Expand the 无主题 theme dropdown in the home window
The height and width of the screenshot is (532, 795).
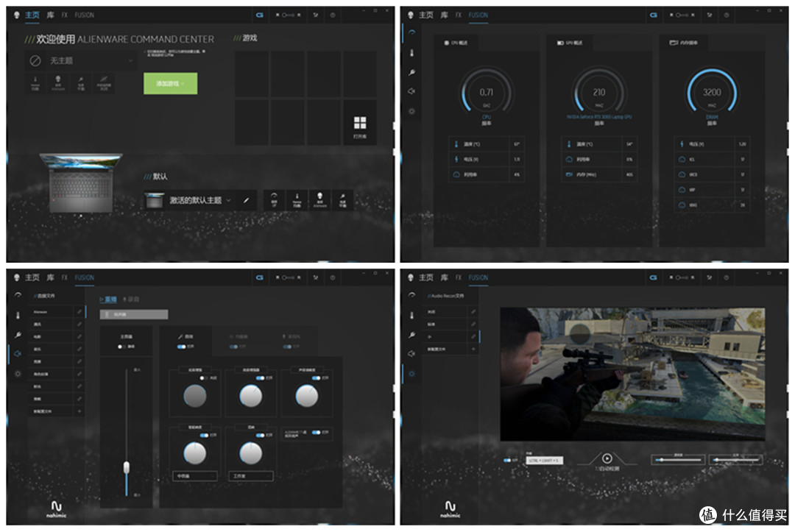point(81,61)
